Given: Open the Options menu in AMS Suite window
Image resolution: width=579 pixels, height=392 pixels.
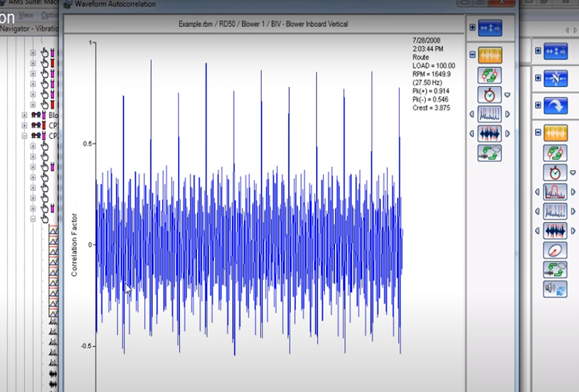Looking at the screenshot, I should pyautogui.click(x=49, y=15).
